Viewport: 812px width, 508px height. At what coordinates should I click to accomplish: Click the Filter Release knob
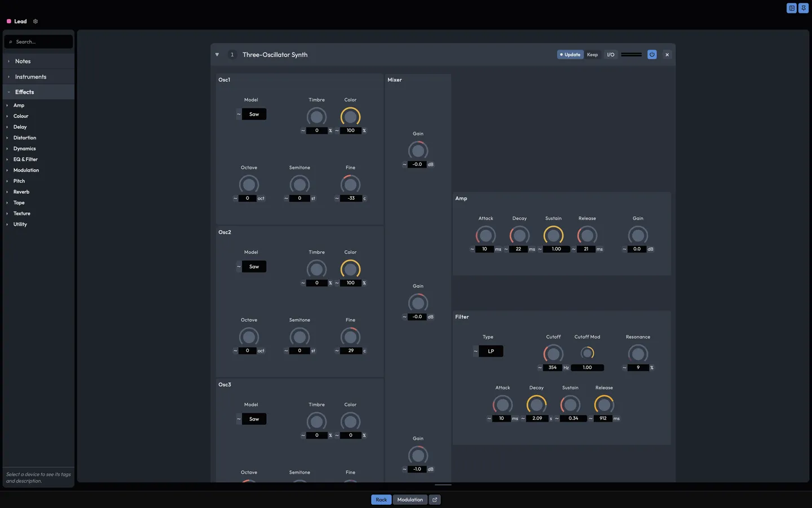[x=604, y=405]
